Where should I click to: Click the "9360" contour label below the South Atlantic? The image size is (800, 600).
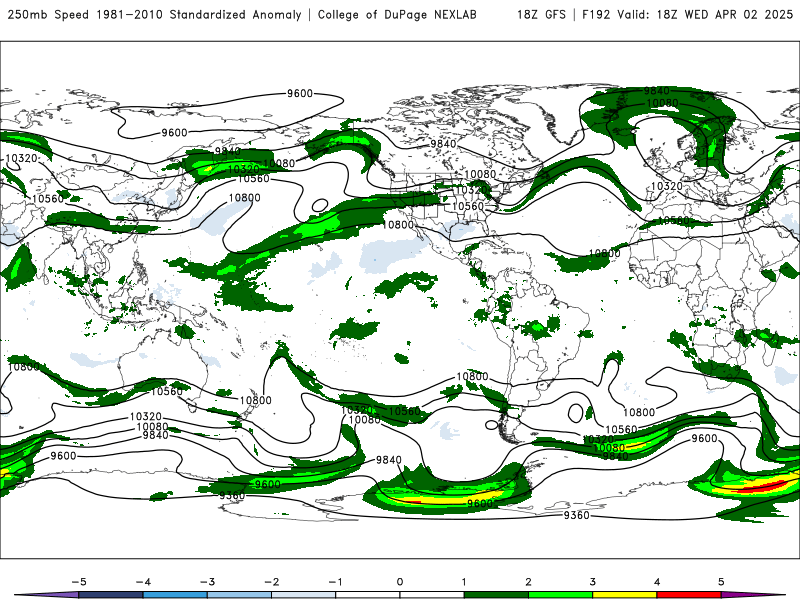(x=577, y=515)
